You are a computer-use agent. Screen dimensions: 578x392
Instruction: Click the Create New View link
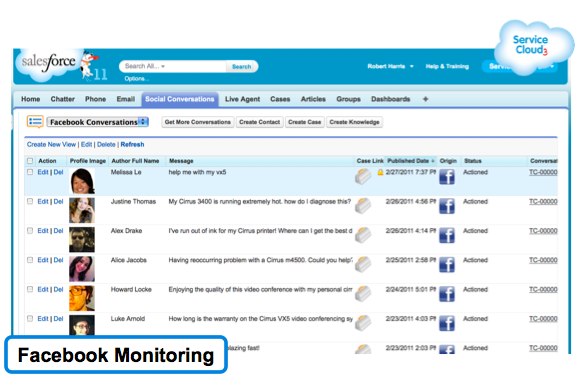click(51, 145)
